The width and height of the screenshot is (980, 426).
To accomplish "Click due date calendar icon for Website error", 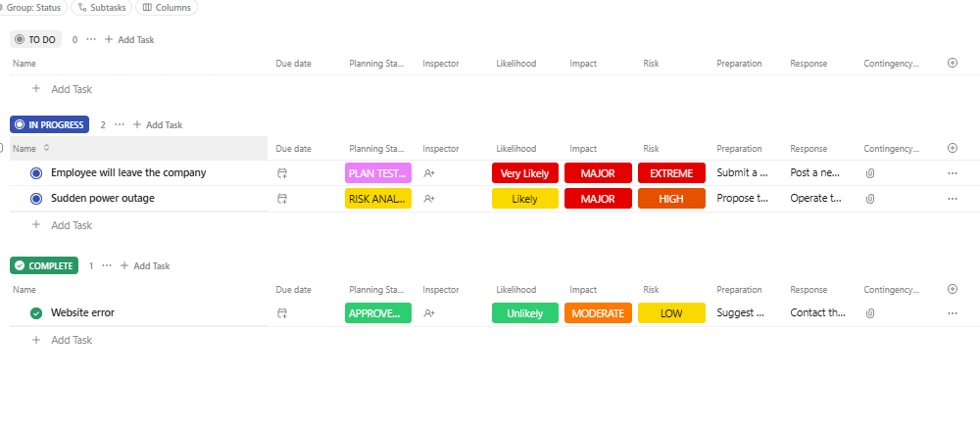I will coord(282,313).
